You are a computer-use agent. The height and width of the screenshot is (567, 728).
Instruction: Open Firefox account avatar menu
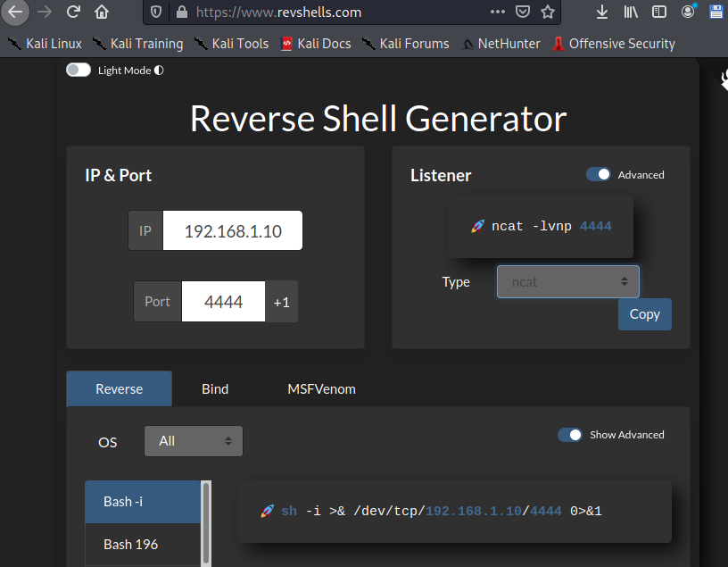click(688, 11)
